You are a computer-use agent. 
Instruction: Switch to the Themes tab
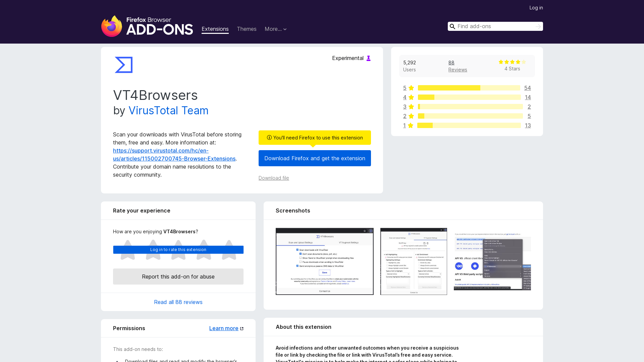click(x=247, y=29)
